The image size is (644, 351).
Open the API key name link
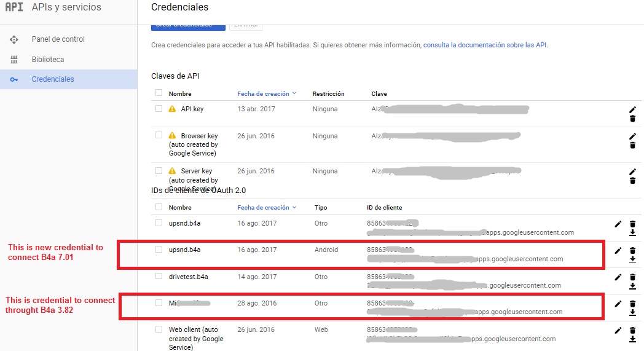192,109
